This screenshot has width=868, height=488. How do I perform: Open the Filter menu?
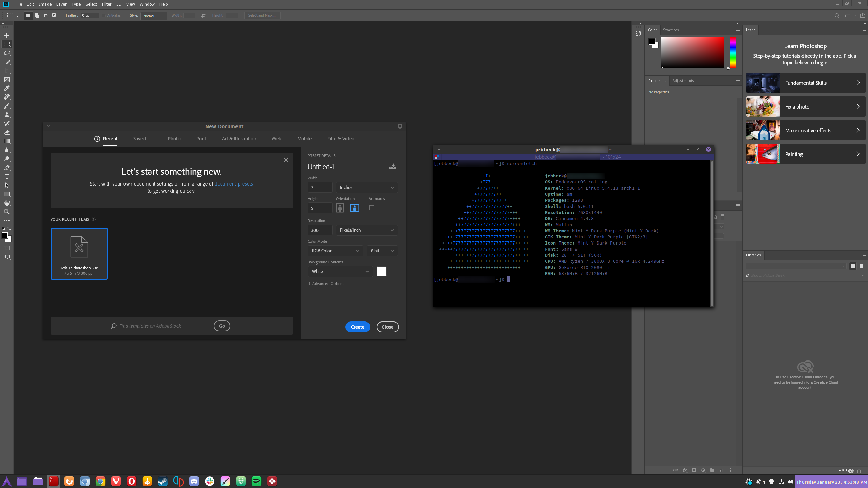point(107,4)
